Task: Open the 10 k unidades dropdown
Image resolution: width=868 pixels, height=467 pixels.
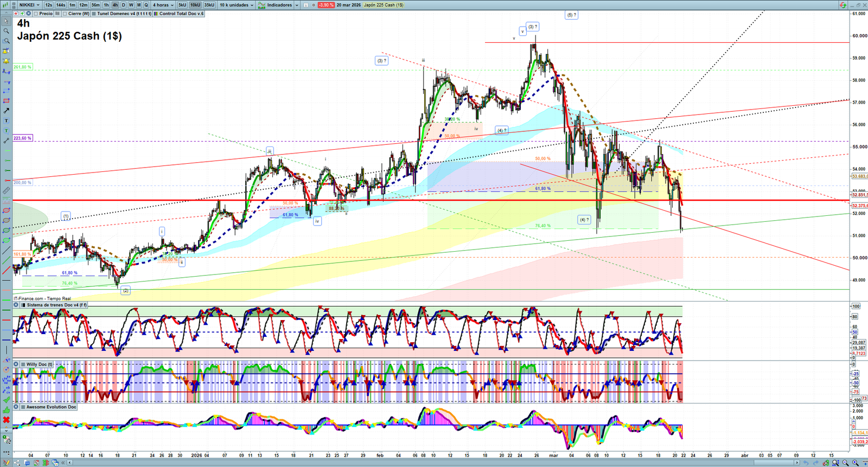Action: 237,5
